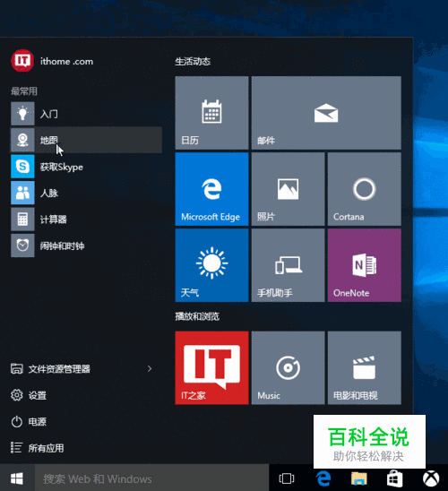
Task: Open the Store from the taskbar
Action: 394,478
